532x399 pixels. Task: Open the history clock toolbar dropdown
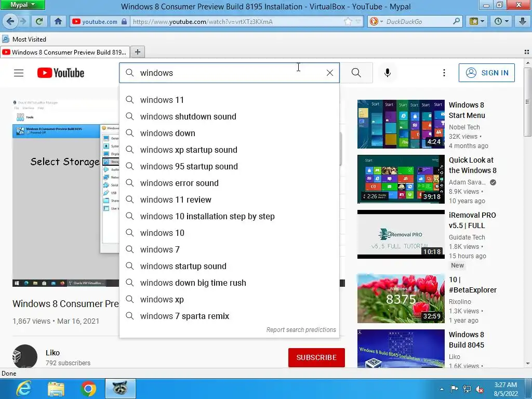[501, 22]
